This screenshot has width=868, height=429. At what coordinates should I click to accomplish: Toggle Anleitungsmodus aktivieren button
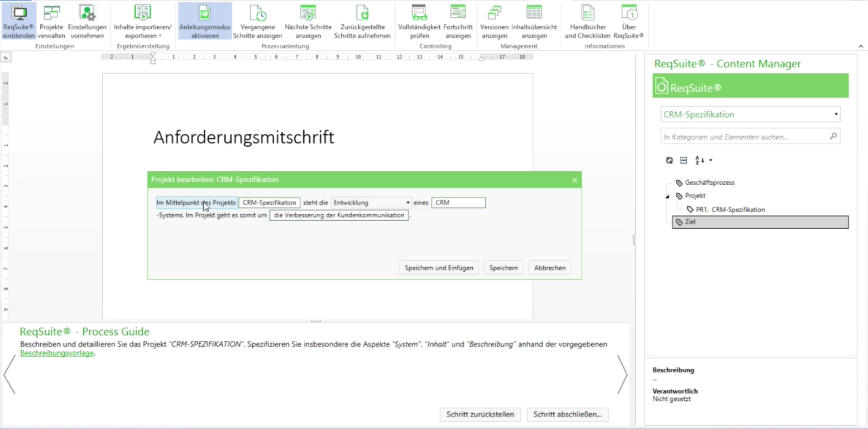coord(205,21)
